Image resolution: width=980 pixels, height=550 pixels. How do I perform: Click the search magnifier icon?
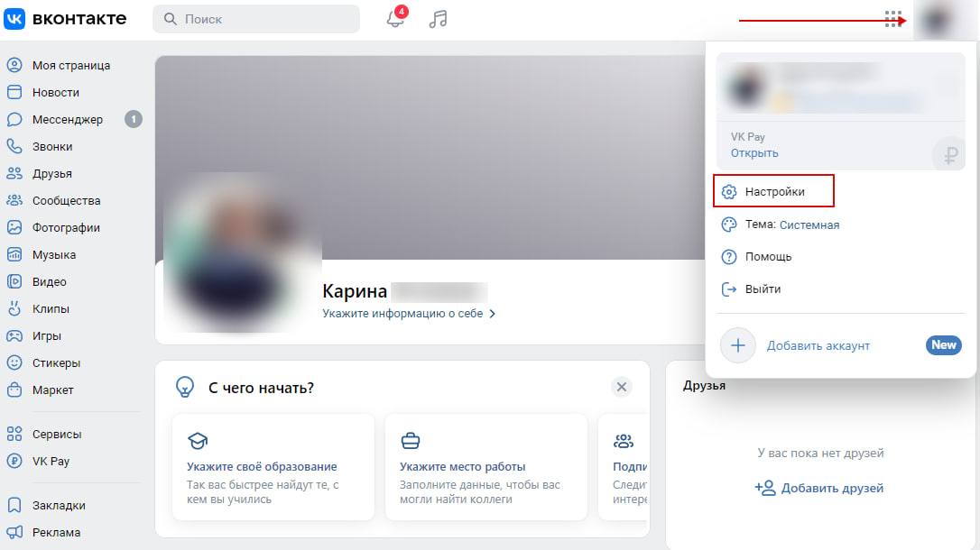170,19
